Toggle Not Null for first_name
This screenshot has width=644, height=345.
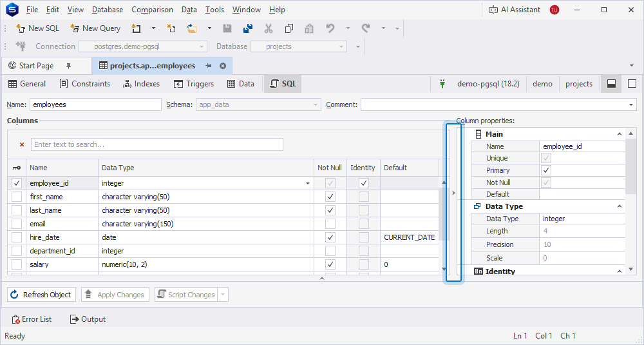pyautogui.click(x=330, y=197)
